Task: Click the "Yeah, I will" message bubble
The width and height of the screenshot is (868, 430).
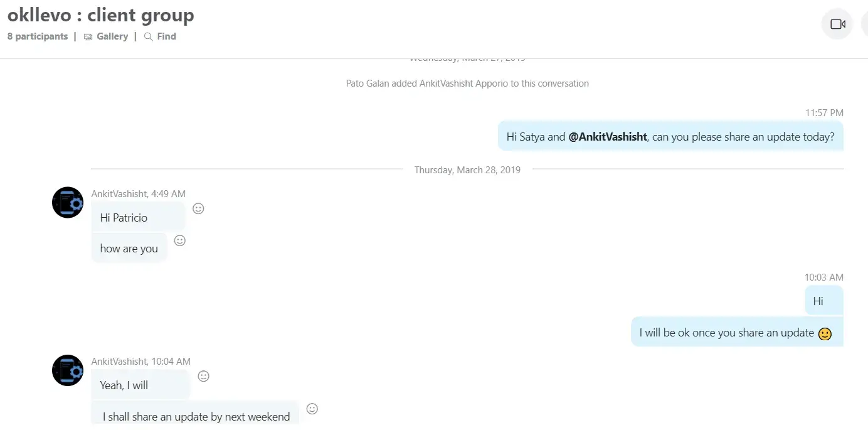Action: click(124, 385)
